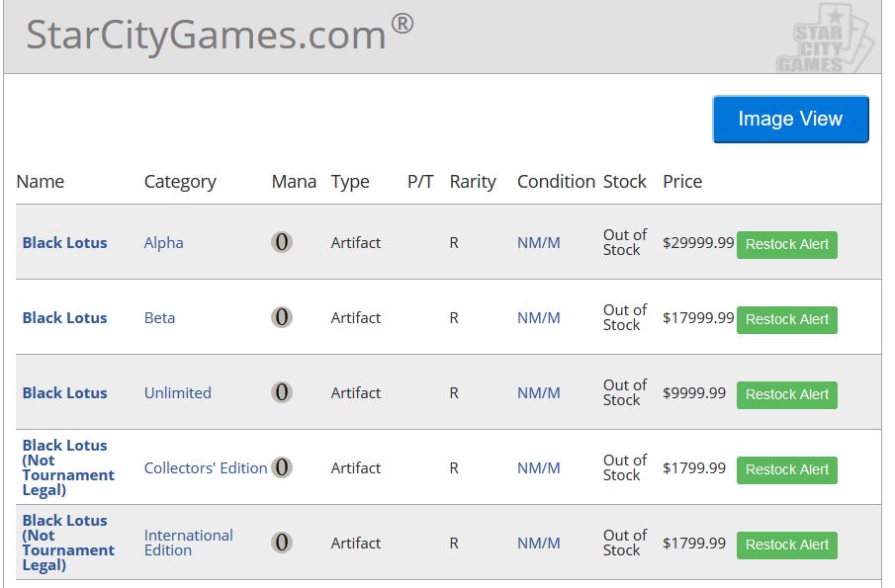Set Restock Alert for Collectors' Edition Lotus
895x588 pixels.
pos(786,469)
